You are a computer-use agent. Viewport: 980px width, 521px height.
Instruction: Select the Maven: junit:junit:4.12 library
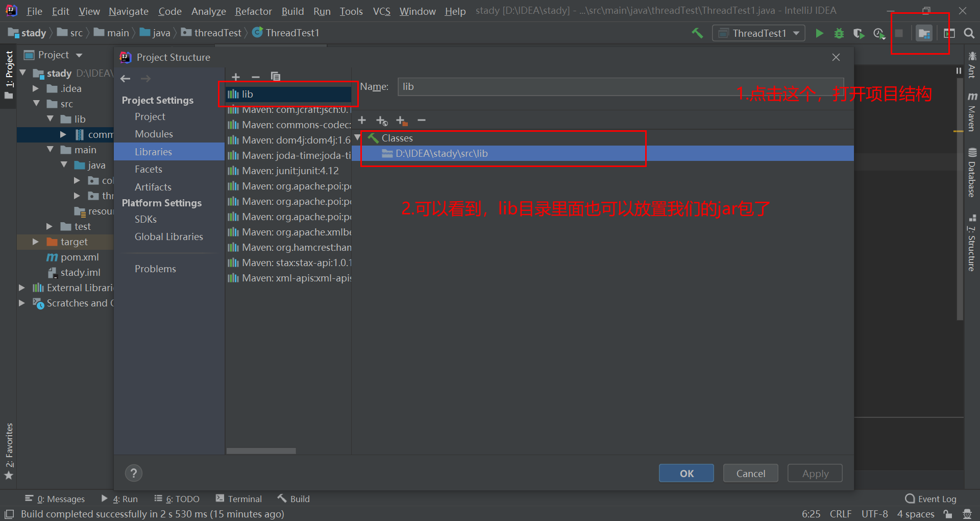288,171
